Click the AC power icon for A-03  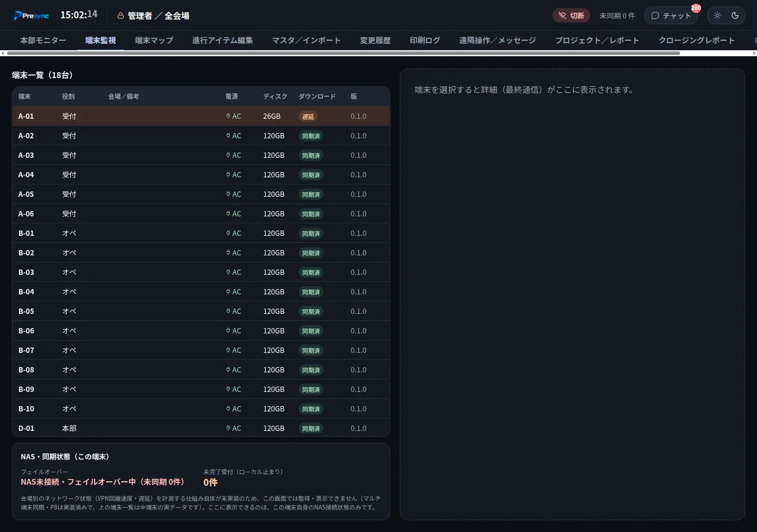[228, 155]
